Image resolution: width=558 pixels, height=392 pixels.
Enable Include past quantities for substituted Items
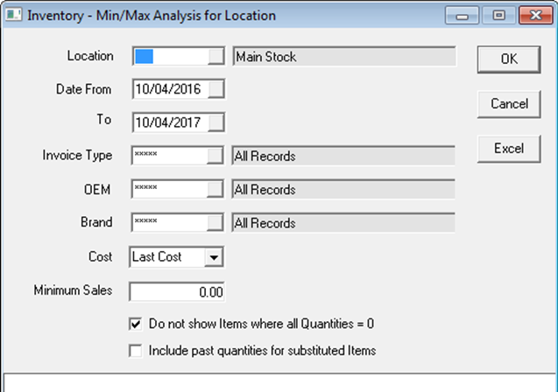[136, 351]
